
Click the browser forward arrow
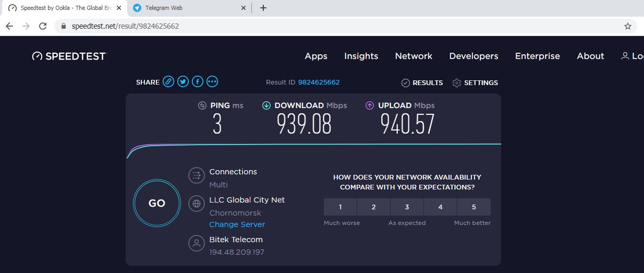coord(26,26)
